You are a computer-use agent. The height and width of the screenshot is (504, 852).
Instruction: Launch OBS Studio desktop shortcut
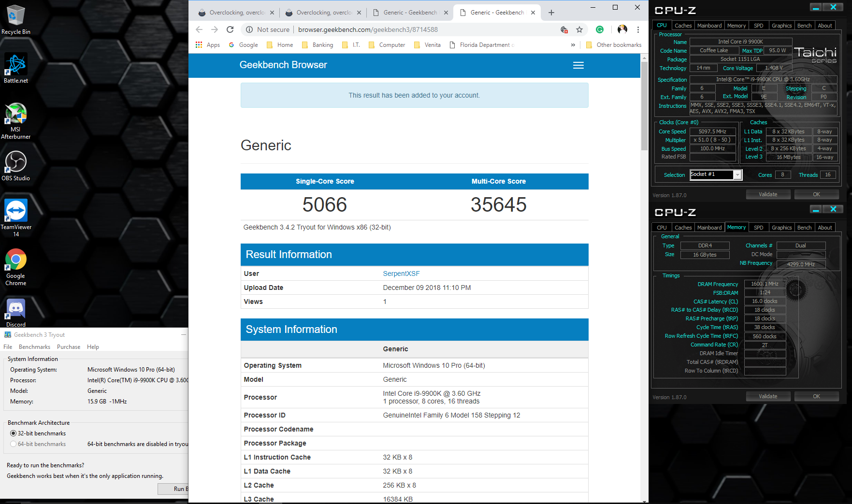pyautogui.click(x=15, y=166)
